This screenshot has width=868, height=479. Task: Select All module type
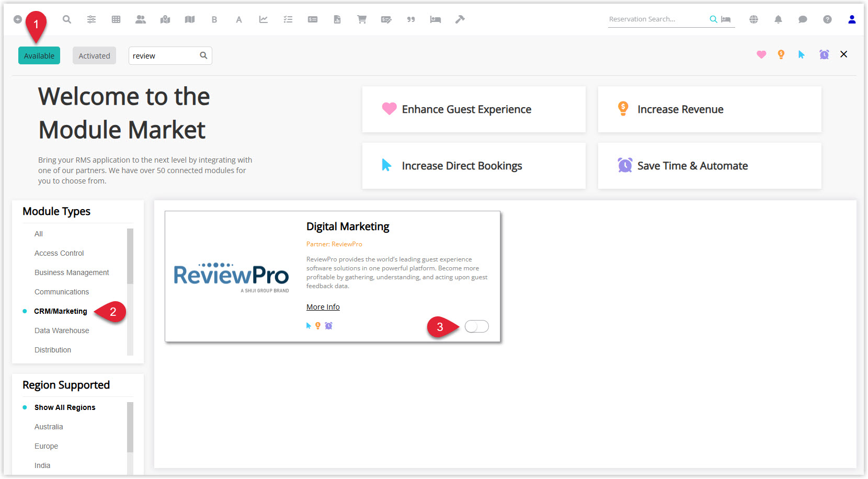[39, 234]
